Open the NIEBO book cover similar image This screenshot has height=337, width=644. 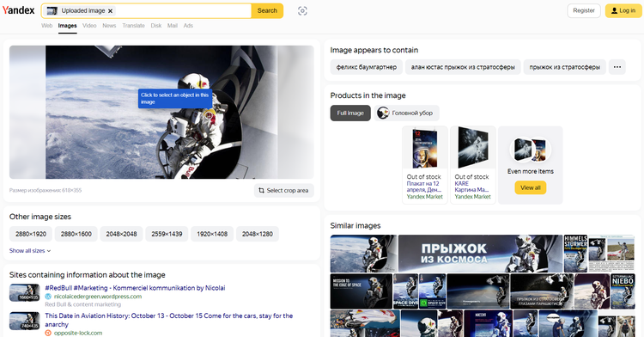coord(623,291)
